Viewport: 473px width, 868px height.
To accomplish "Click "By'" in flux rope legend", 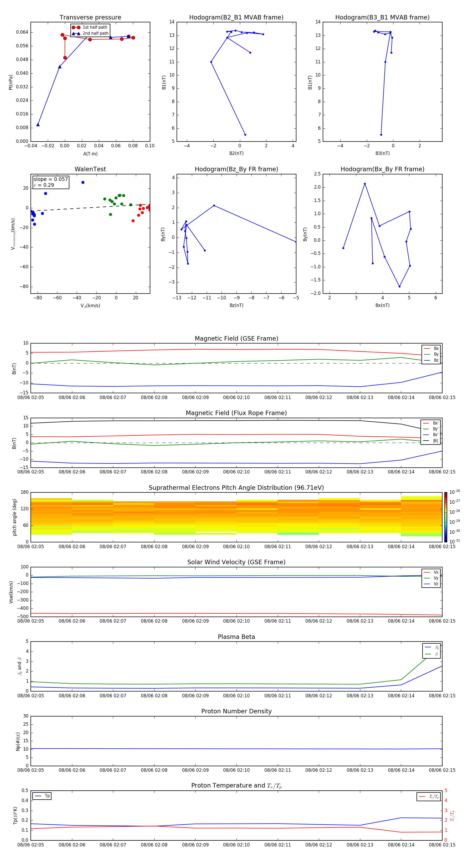I will (436, 429).
